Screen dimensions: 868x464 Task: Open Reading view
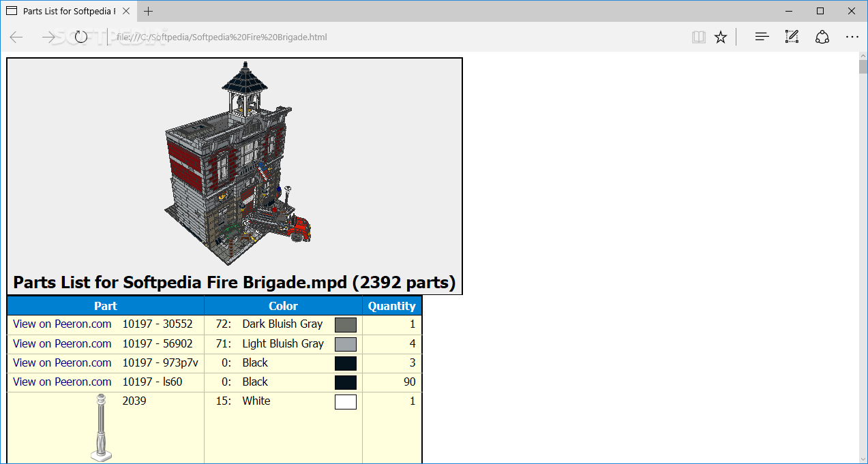coord(698,37)
